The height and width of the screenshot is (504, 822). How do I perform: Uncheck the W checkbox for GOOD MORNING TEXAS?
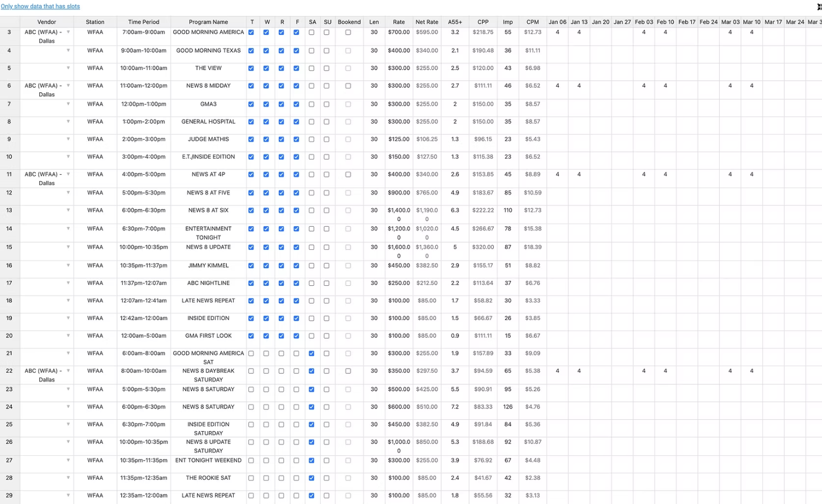266,50
